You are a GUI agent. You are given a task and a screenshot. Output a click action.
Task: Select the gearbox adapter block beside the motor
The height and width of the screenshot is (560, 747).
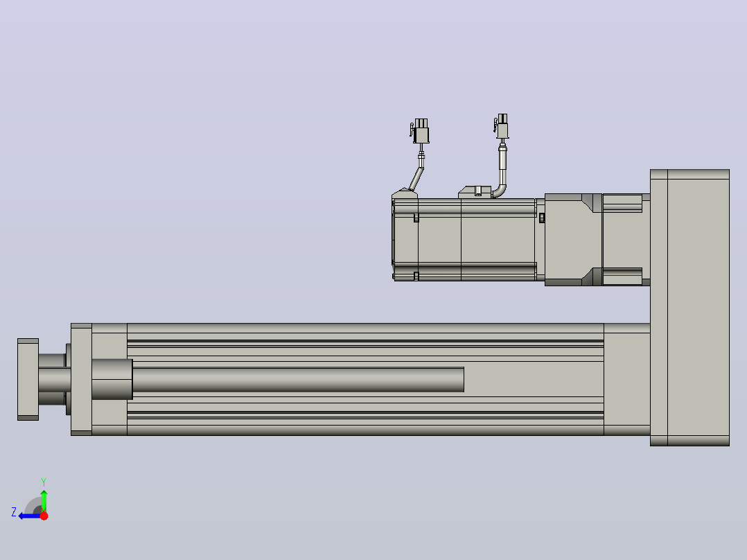(573, 240)
